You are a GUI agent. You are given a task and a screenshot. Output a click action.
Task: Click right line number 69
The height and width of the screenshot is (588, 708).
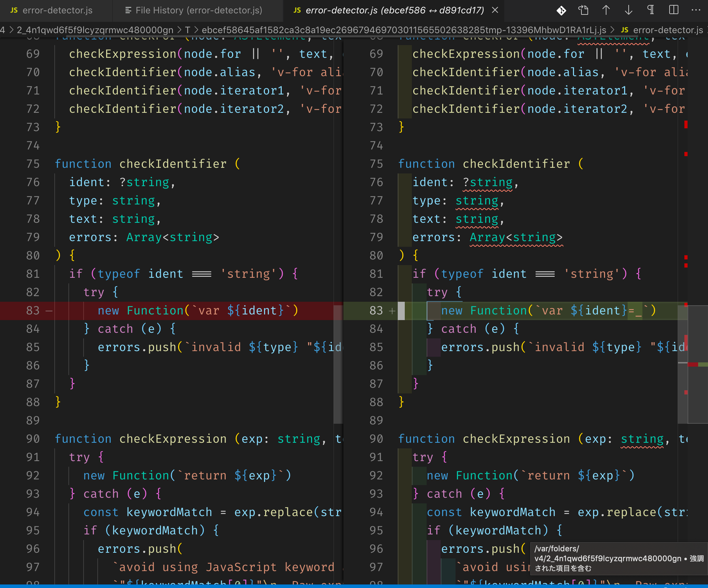point(376,54)
